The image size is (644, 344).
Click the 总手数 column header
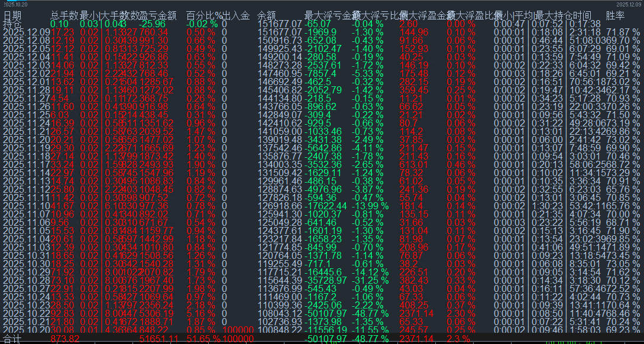click(64, 15)
